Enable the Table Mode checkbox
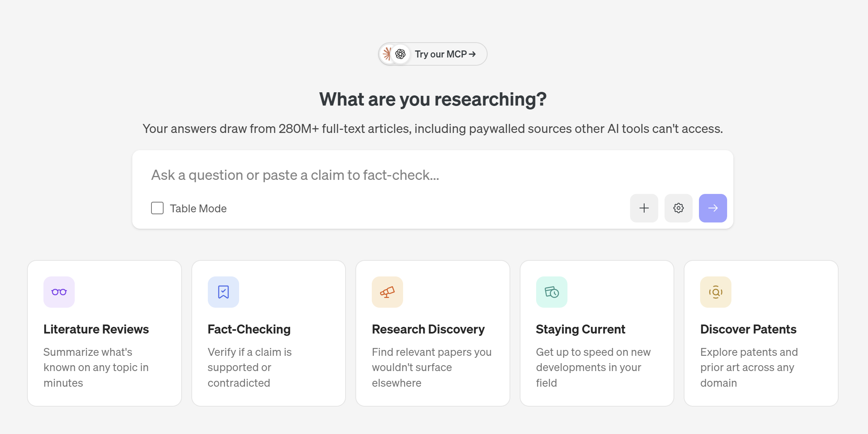Viewport: 868px width, 434px height. click(157, 208)
